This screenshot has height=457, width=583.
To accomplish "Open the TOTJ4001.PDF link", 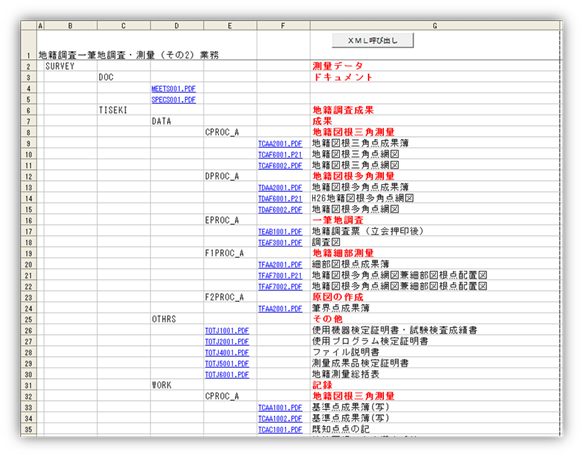I will pos(227,353).
